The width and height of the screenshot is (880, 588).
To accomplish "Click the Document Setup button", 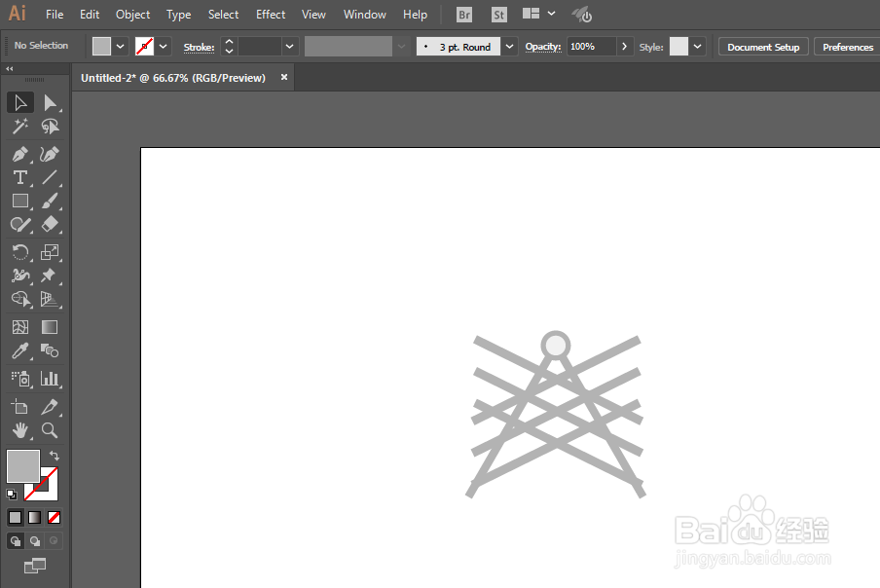I will (x=763, y=47).
